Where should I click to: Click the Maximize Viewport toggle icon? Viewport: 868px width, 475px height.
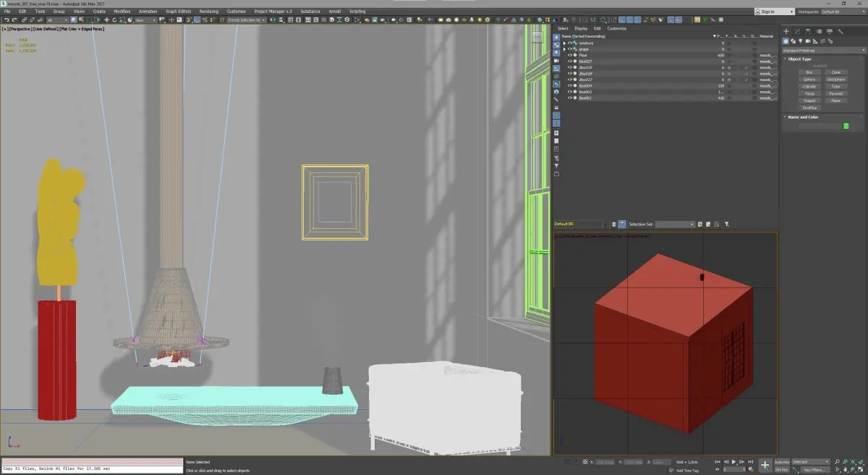pyautogui.click(x=861, y=469)
